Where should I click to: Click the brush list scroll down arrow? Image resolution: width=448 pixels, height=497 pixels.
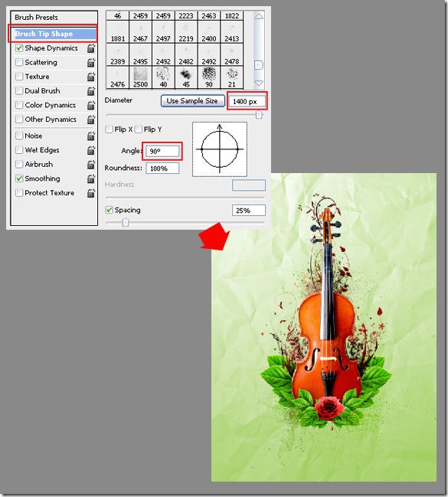pyautogui.click(x=259, y=83)
